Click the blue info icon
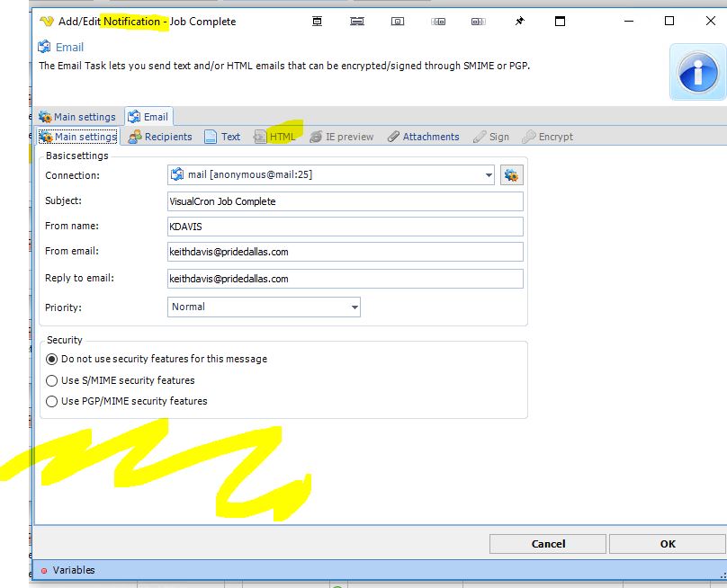Viewport: 727px width, 588px height. (x=697, y=73)
